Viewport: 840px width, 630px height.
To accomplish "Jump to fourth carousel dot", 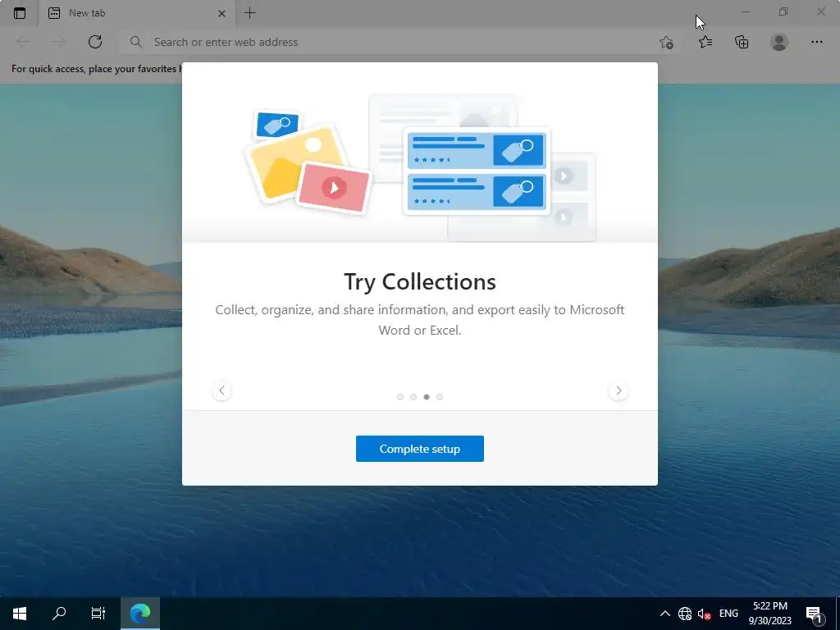I will pos(440,397).
